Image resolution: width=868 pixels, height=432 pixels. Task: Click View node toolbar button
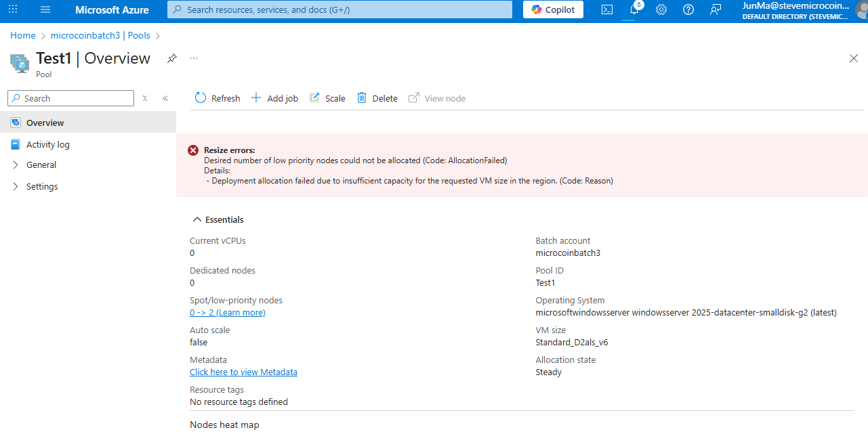[x=437, y=98]
